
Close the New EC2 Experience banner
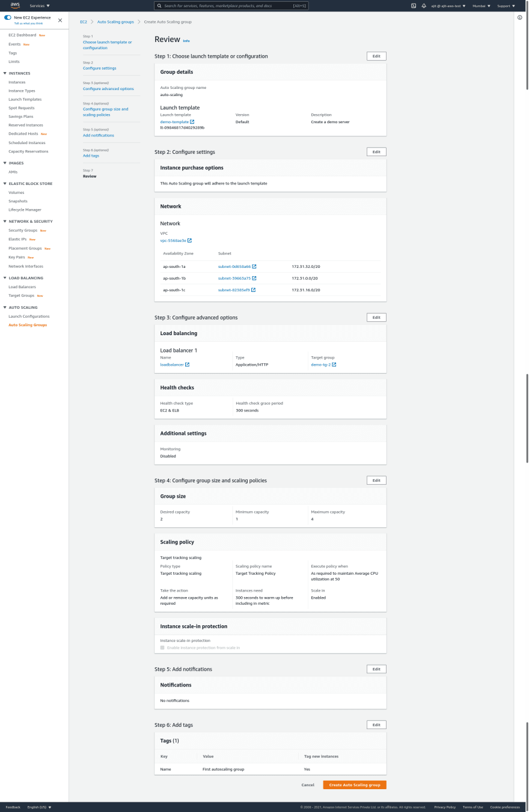[x=60, y=20]
